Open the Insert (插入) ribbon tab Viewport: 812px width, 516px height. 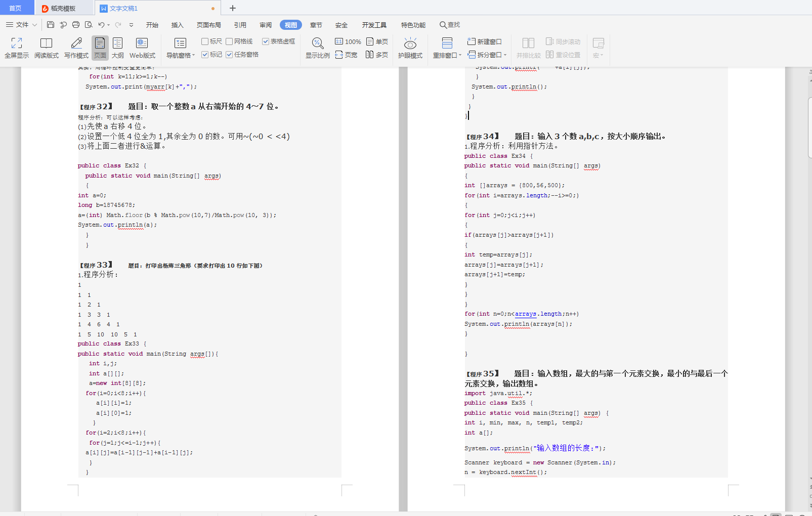point(177,25)
